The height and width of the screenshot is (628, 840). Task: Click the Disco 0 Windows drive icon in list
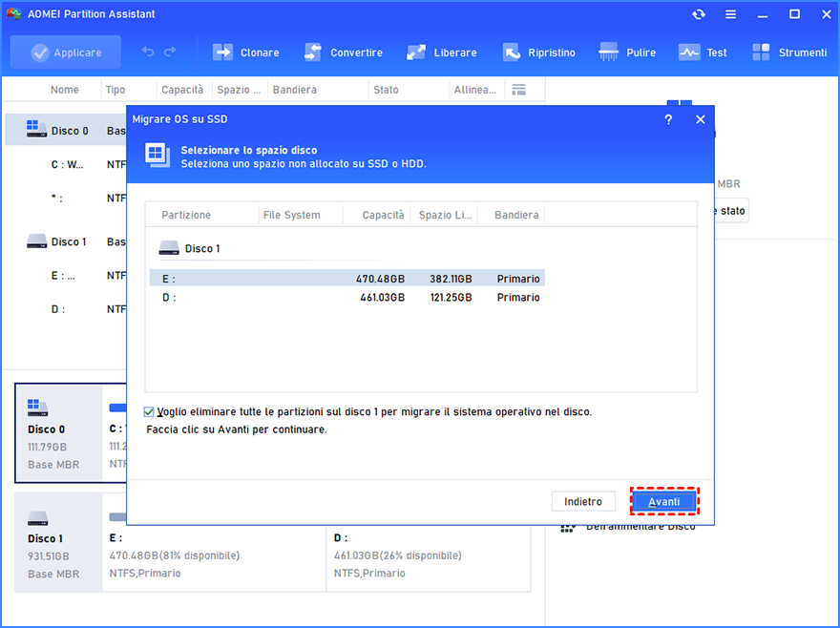pyautogui.click(x=36, y=129)
